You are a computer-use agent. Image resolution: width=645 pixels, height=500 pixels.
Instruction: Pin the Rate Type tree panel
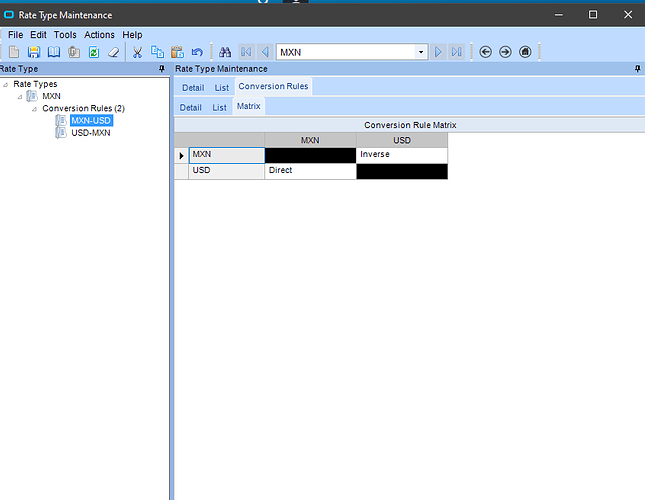coord(162,69)
